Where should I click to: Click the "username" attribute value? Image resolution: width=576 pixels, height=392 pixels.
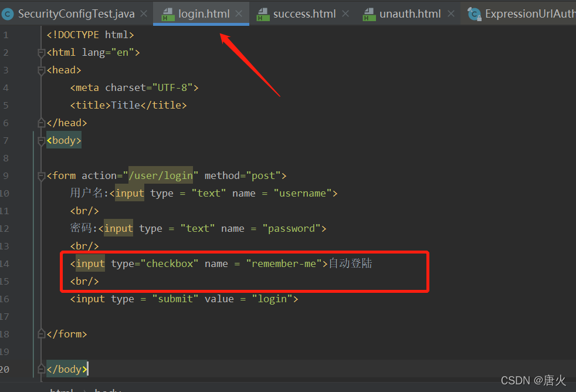click(303, 193)
